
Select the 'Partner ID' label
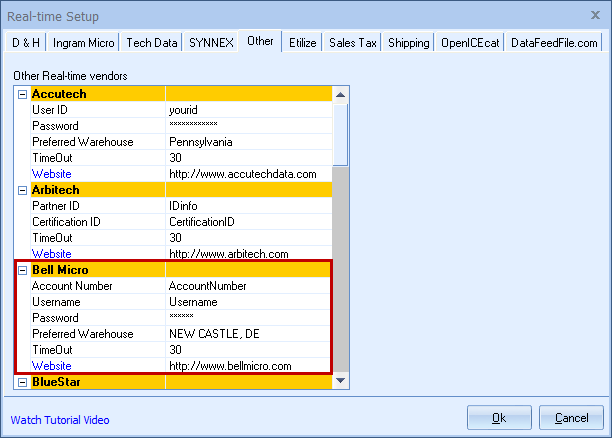point(56,206)
